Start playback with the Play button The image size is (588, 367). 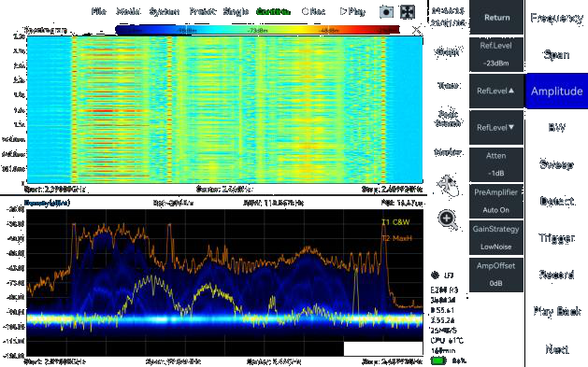pos(352,11)
